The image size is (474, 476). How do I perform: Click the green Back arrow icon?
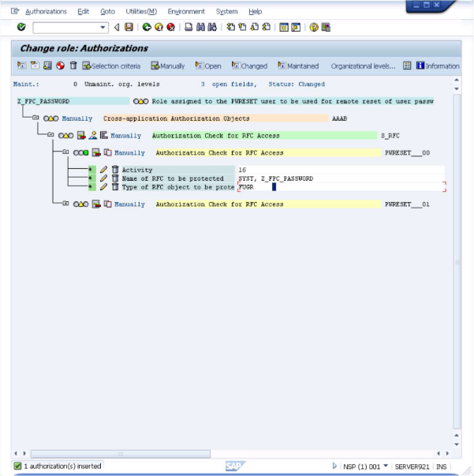[x=146, y=27]
